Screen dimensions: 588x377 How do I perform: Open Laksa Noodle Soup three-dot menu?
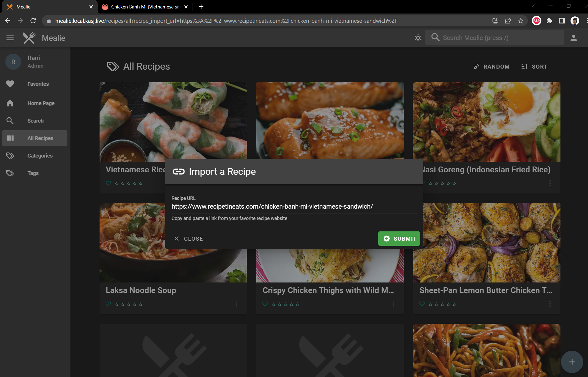tap(236, 304)
